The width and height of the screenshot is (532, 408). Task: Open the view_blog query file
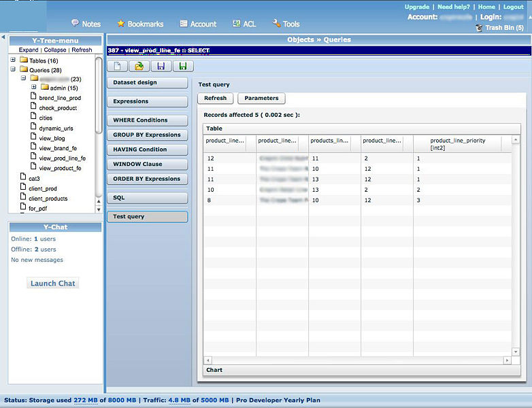[x=51, y=138]
